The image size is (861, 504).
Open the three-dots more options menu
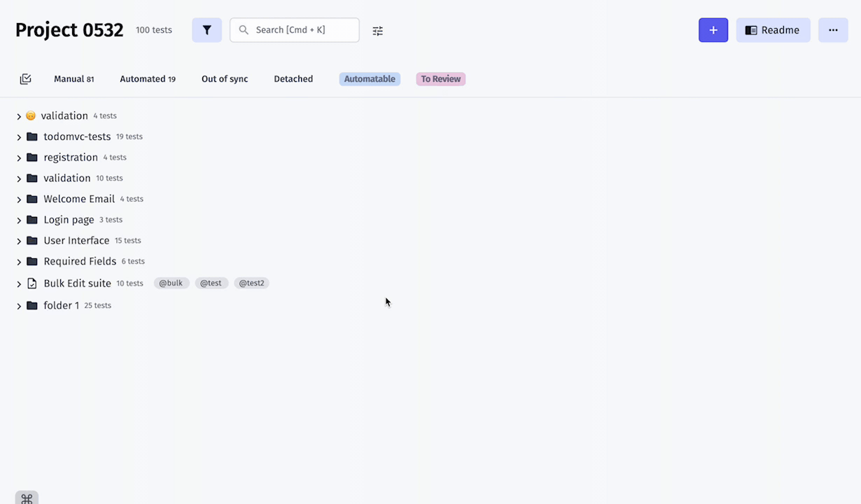(833, 30)
